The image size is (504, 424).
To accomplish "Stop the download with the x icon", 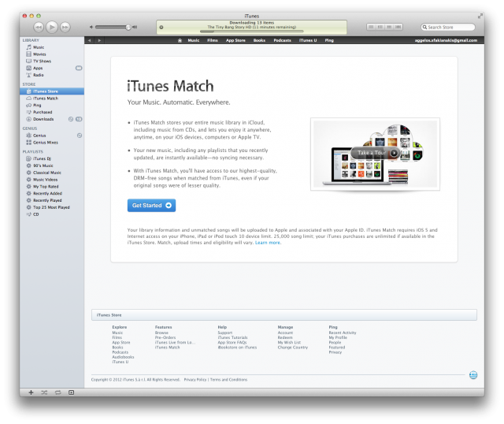I will (161, 28).
